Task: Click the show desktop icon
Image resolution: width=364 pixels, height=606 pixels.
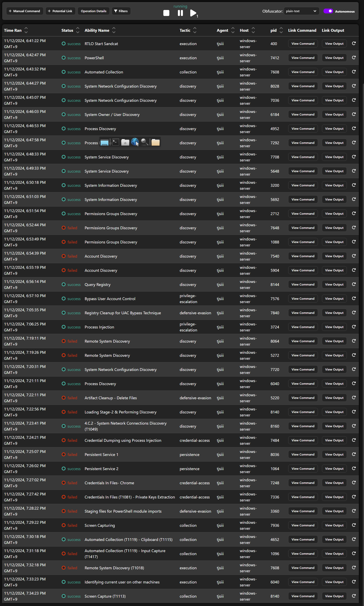Action: [105, 142]
